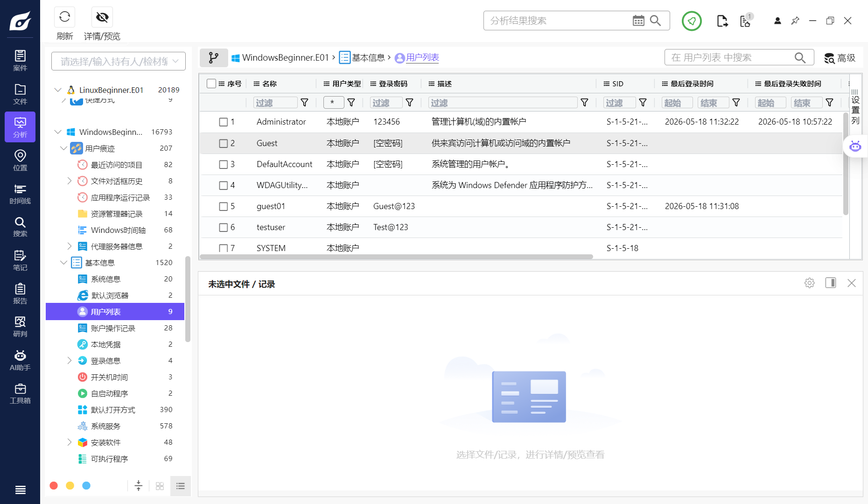Check the SYSTEM row checkbox

[224, 248]
